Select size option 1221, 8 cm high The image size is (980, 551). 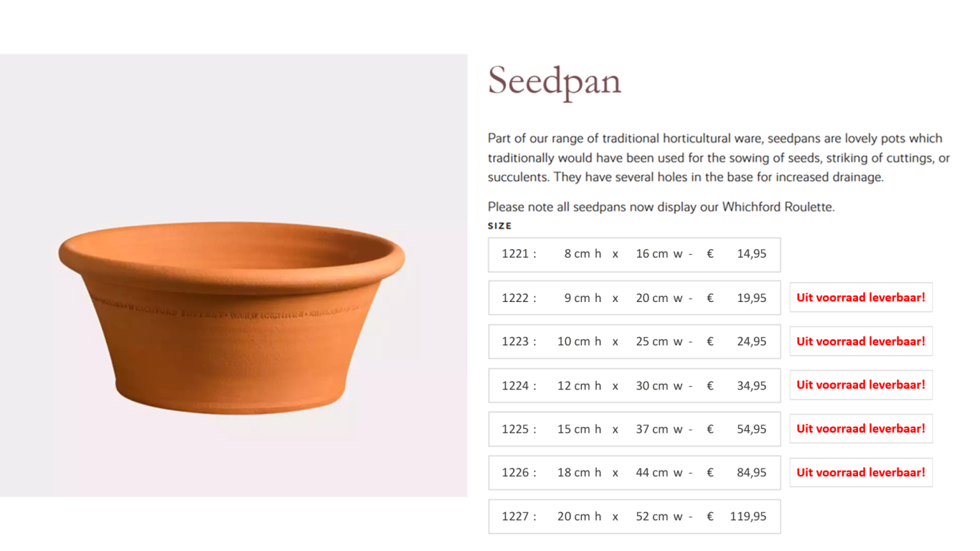coord(634,254)
